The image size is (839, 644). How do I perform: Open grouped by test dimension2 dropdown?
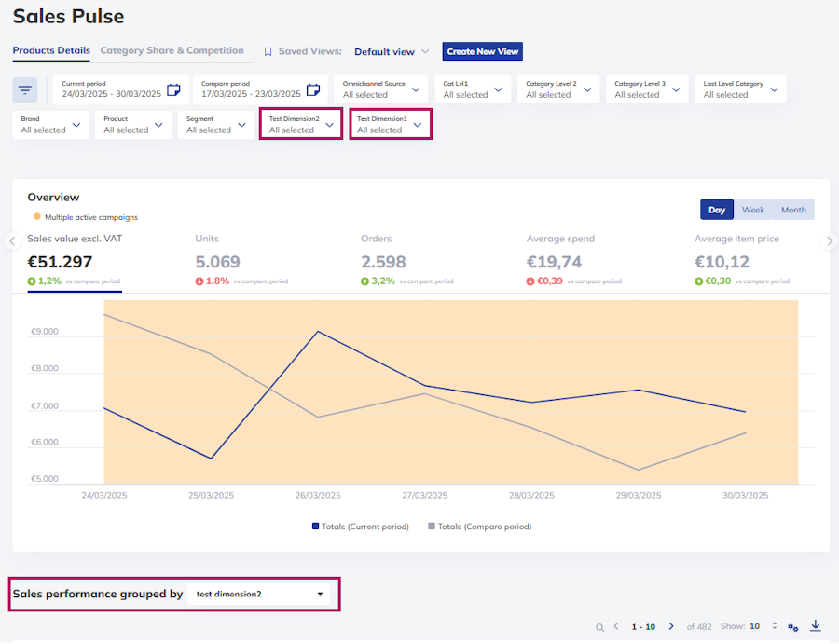259,595
